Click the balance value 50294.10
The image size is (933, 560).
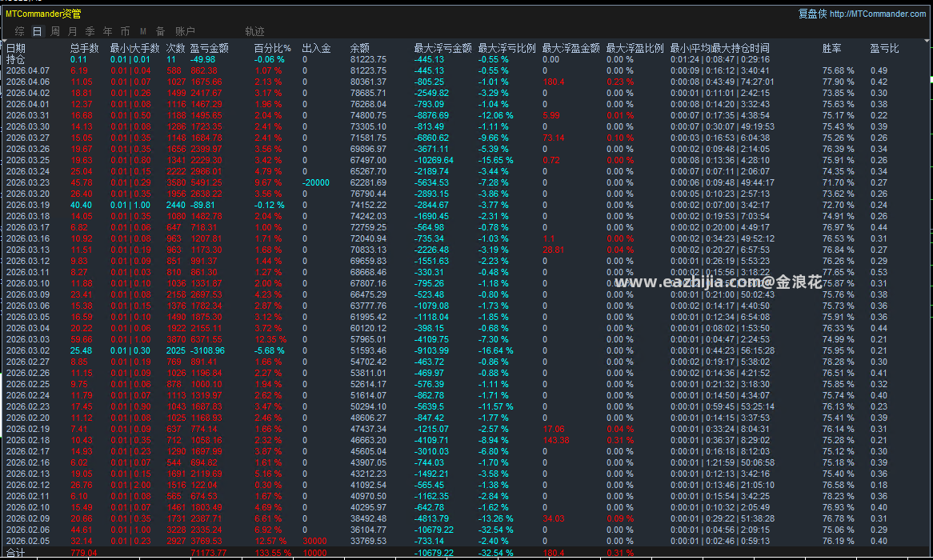(368, 406)
